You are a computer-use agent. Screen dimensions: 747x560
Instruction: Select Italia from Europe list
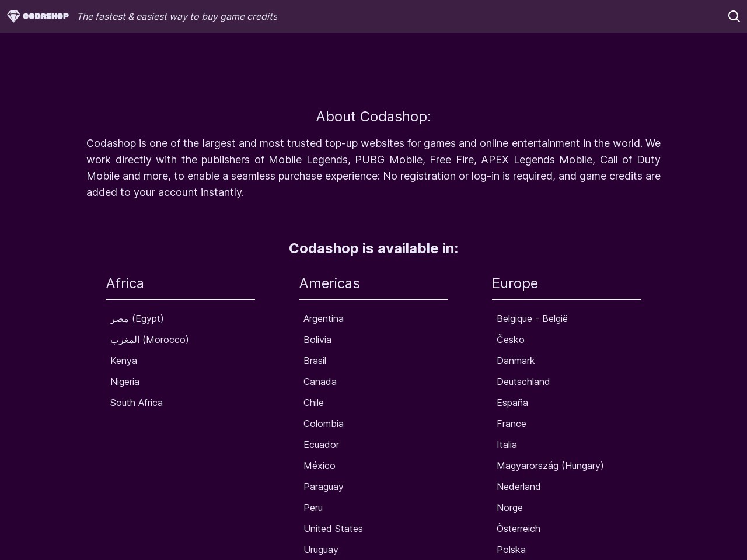507,444
